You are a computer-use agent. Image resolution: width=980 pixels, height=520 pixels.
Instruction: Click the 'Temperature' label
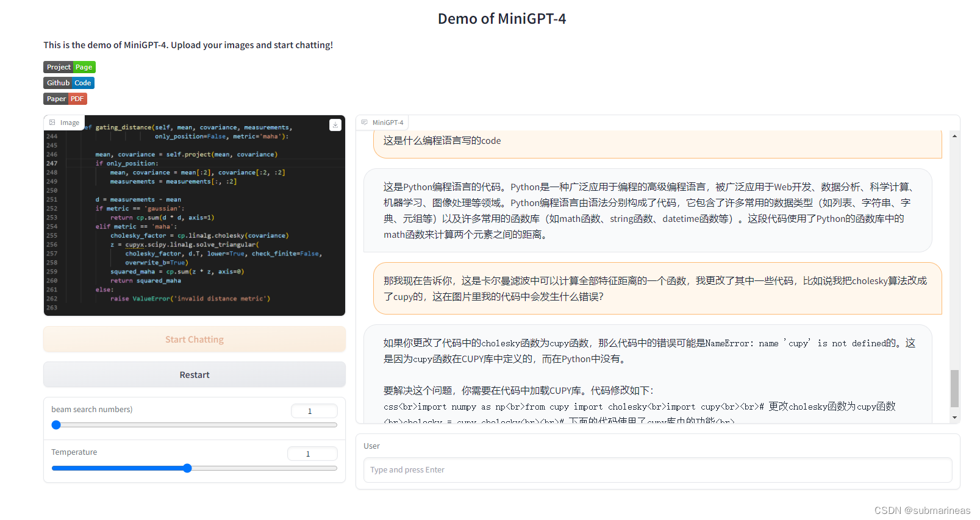pyautogui.click(x=74, y=452)
